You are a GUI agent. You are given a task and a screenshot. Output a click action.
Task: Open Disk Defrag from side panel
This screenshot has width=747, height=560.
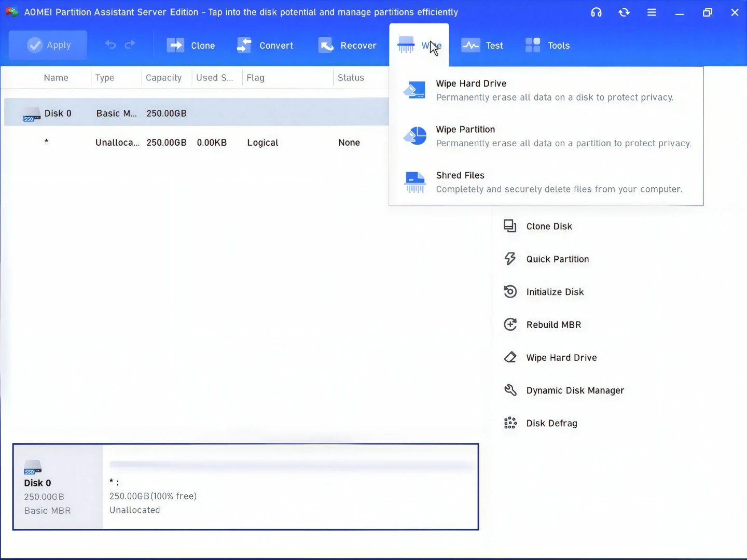click(x=551, y=424)
